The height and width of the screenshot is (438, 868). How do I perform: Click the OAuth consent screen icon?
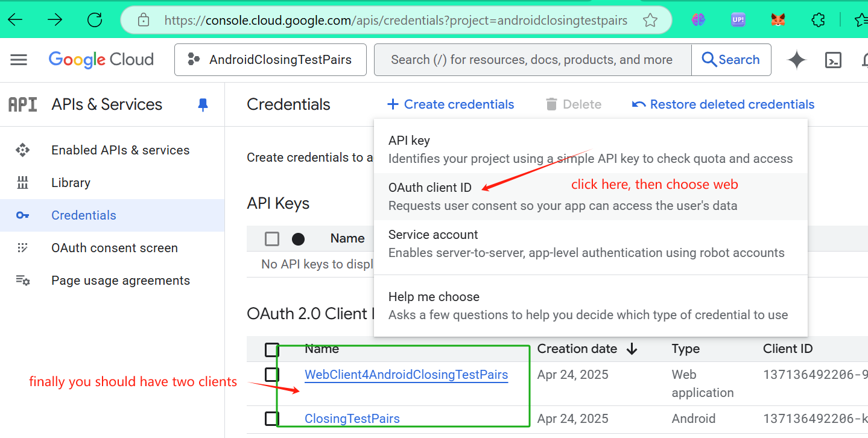[x=22, y=248]
